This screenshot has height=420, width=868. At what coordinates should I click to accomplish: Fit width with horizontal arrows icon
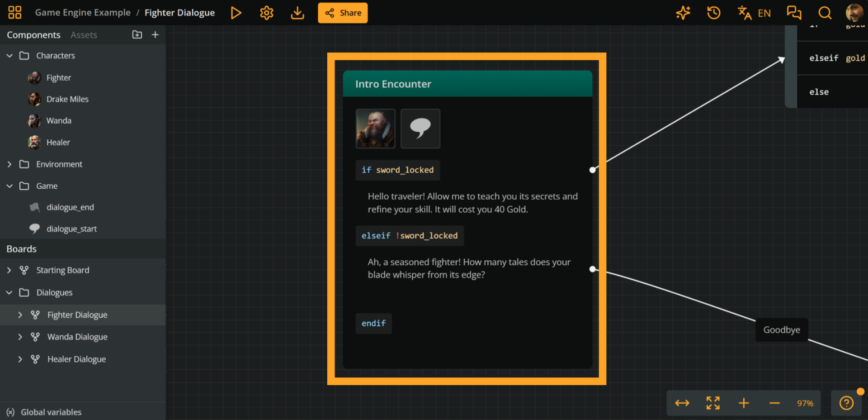pyautogui.click(x=682, y=403)
